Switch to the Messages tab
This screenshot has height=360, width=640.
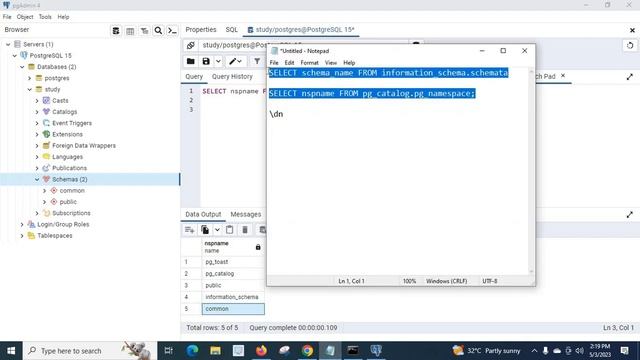(x=246, y=214)
